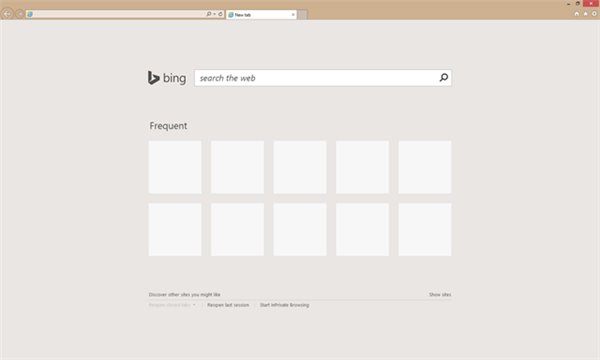
Task: Open the Tools gear menu
Action: 594,13
